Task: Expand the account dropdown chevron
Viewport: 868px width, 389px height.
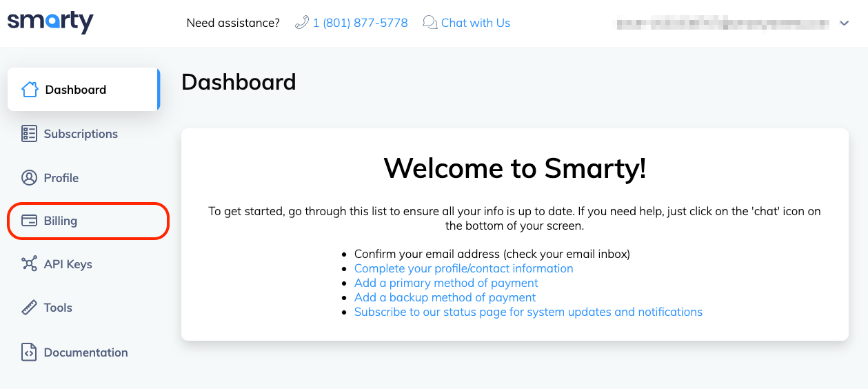Action: click(x=845, y=23)
